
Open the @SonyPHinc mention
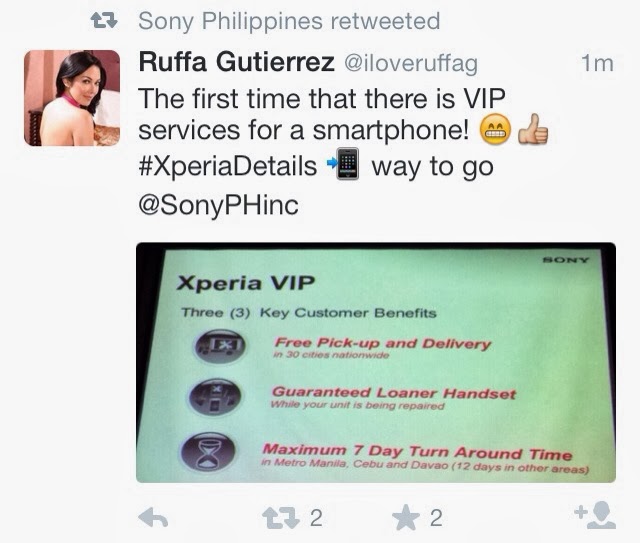(218, 205)
